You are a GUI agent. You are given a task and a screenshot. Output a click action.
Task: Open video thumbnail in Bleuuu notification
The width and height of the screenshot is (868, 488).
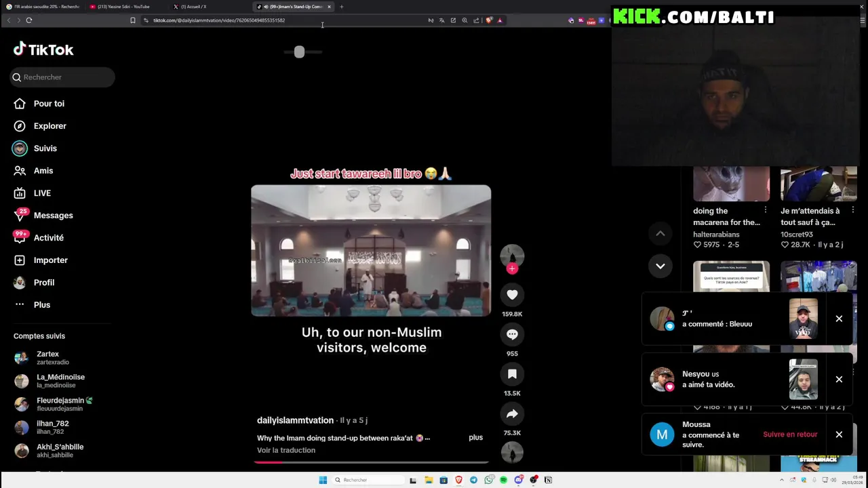(803, 319)
